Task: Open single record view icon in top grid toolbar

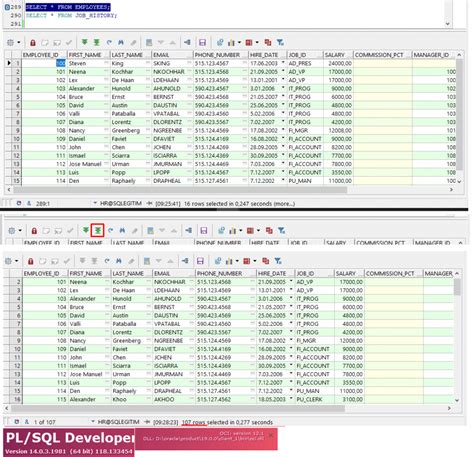Action: (149, 42)
